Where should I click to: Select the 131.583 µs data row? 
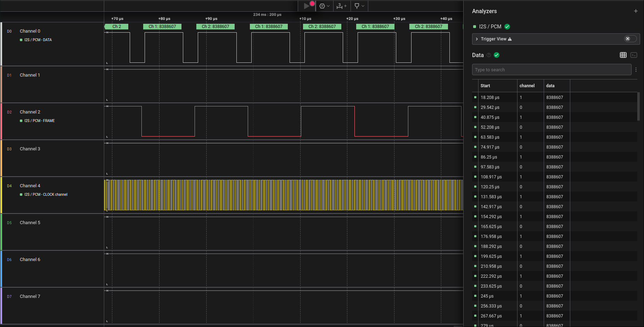[555, 196]
